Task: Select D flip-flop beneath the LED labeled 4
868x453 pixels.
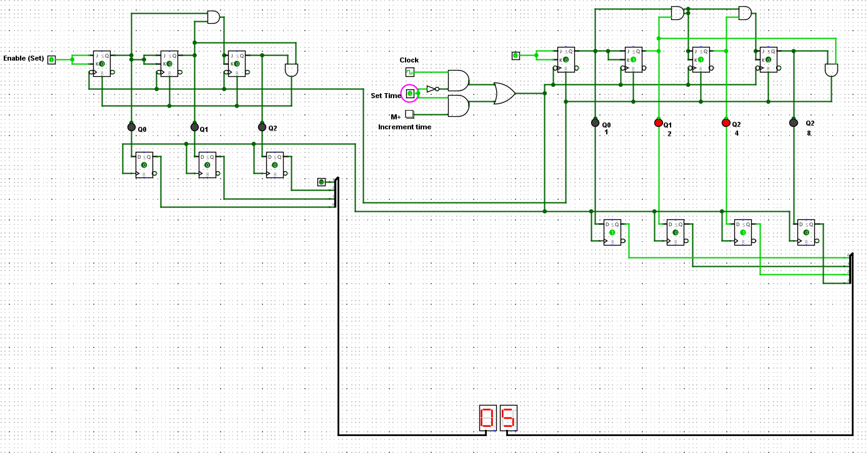Action: tap(743, 232)
